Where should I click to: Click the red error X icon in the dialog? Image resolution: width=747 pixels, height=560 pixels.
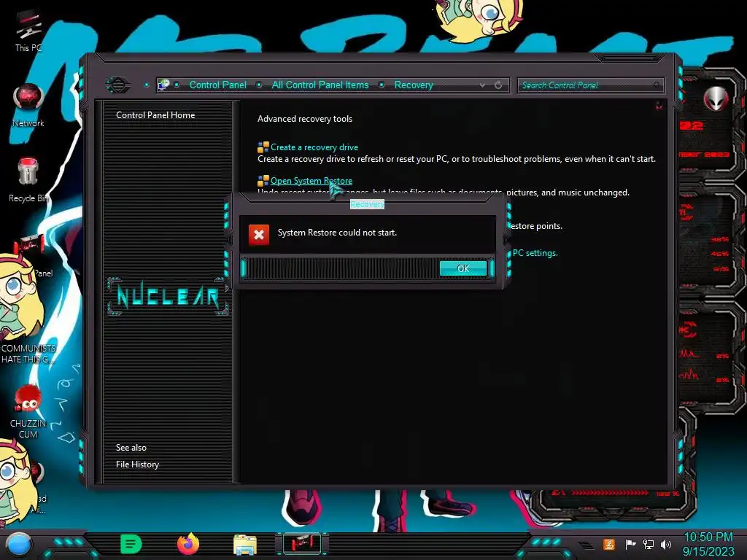[x=259, y=235]
